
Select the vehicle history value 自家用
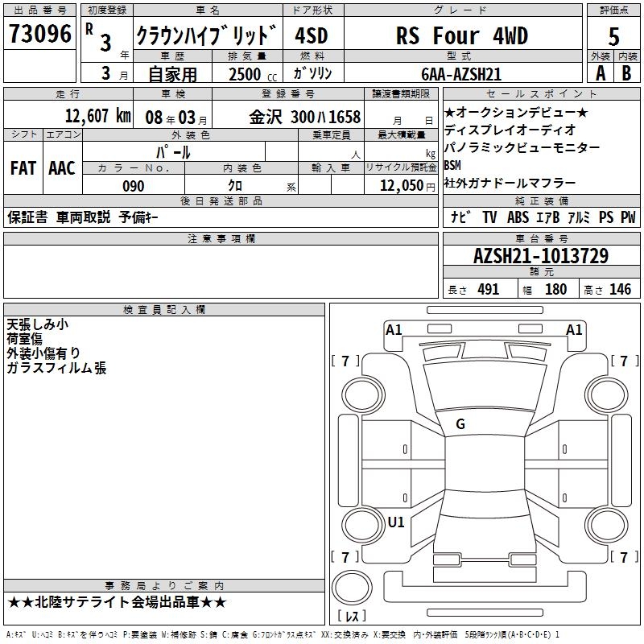(172, 74)
